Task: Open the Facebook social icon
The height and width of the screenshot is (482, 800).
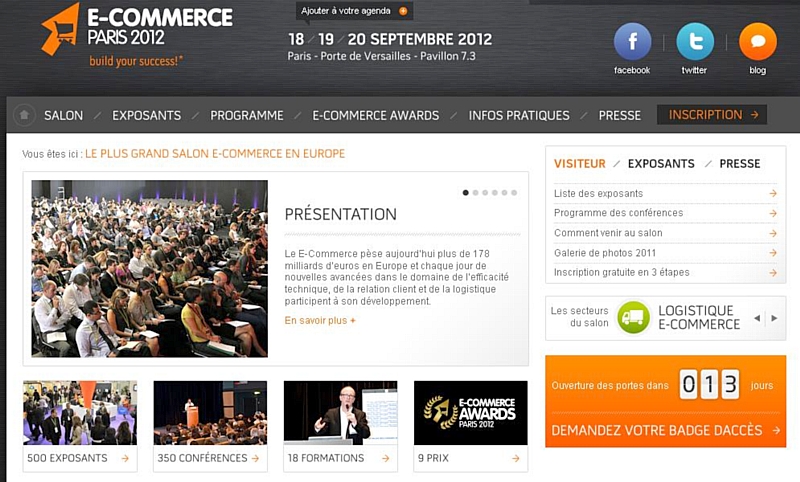Action: pyautogui.click(x=632, y=41)
